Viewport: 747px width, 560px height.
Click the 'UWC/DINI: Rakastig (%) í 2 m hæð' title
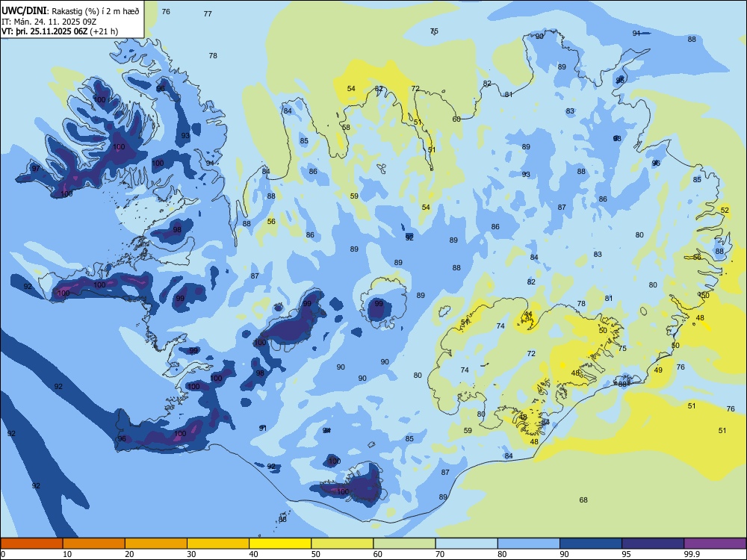pyautogui.click(x=70, y=11)
